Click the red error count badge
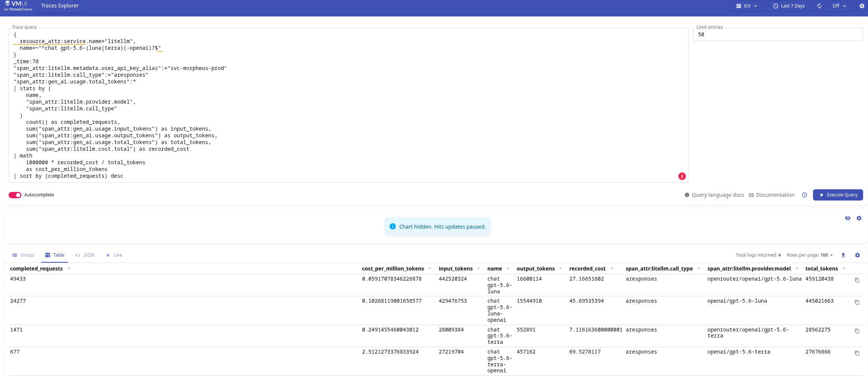Screen dimensions: 868x376 point(682,176)
